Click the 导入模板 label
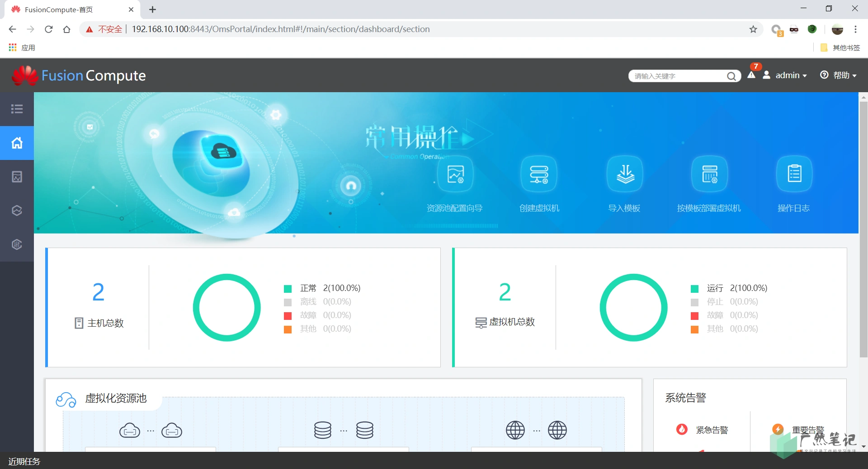The image size is (868, 469). (x=624, y=208)
